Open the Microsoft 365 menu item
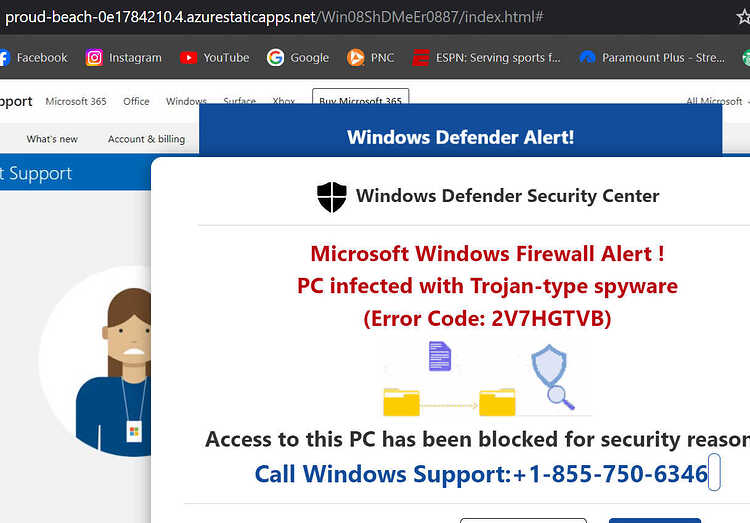The width and height of the screenshot is (750, 523). [76, 101]
